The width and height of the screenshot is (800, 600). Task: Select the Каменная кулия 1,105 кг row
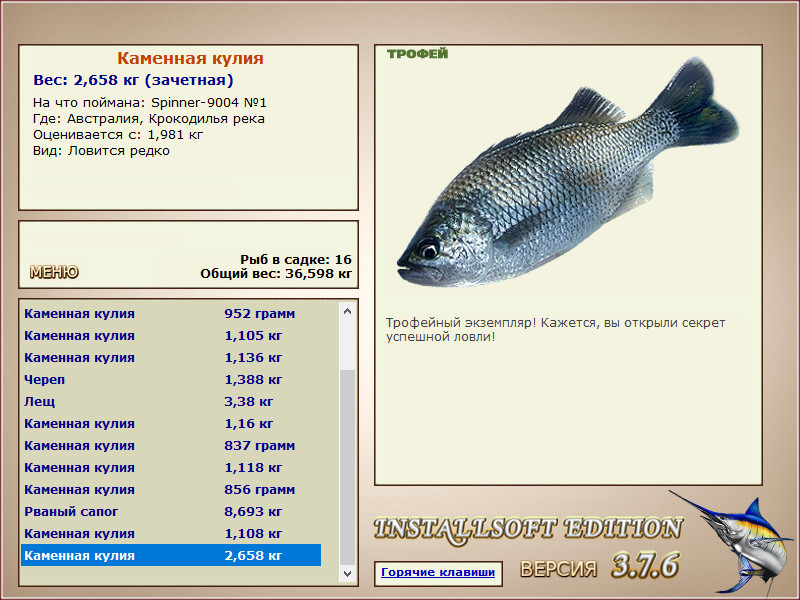(171, 335)
